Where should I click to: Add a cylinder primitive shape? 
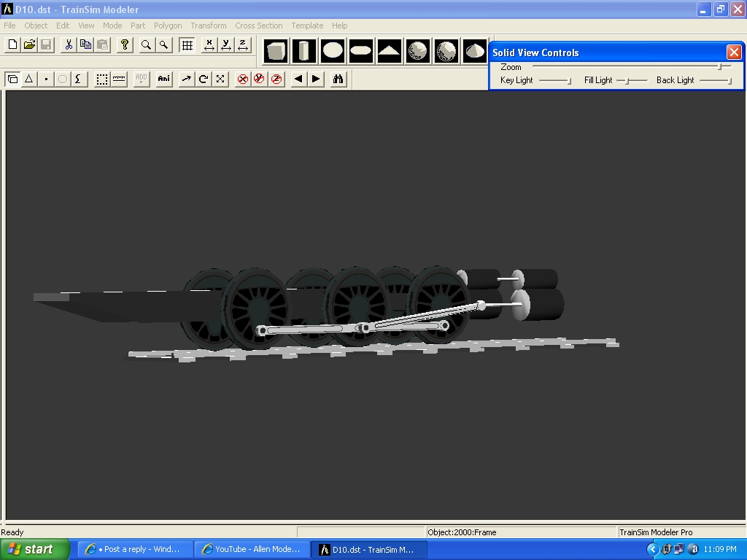point(304,51)
